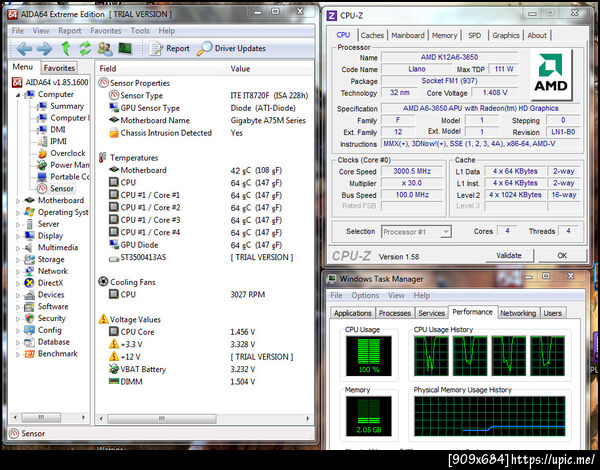600x470 pixels.
Task: Click the users icon in AIDA64 toolbar
Action: 105,49
